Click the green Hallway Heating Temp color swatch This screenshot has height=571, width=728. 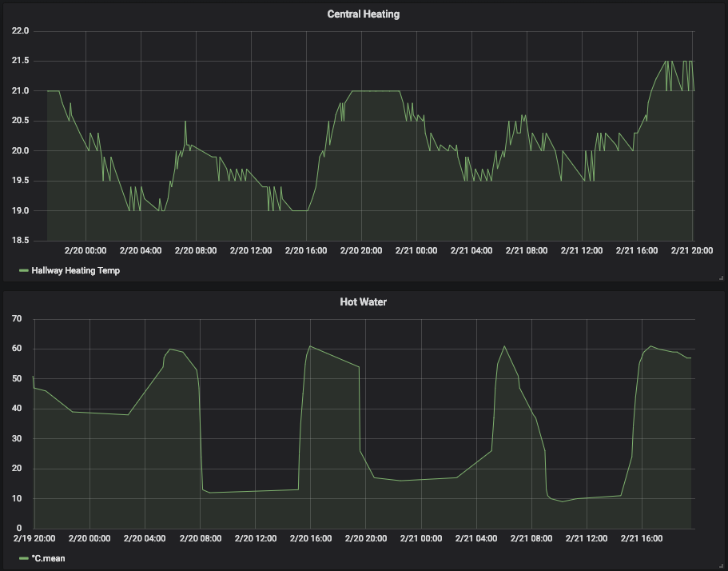click(24, 270)
